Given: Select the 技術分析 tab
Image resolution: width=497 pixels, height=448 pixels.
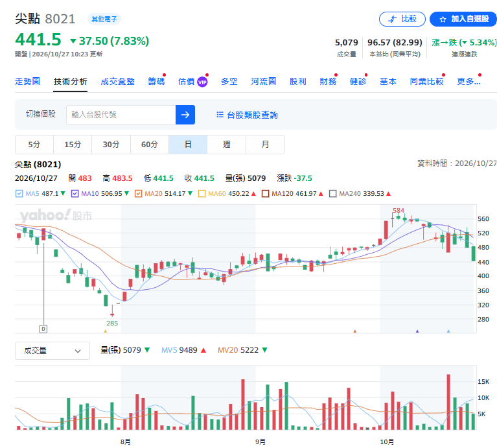Looking at the screenshot, I should coord(71,82).
